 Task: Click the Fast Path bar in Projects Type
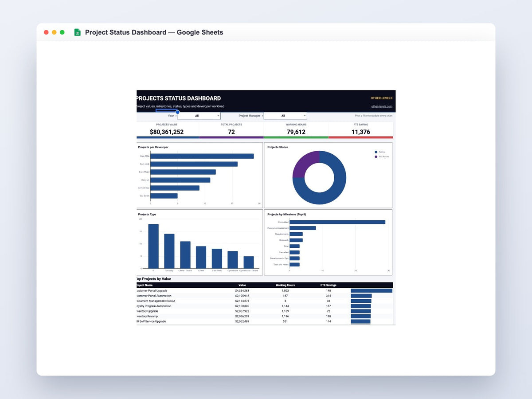coord(217,258)
